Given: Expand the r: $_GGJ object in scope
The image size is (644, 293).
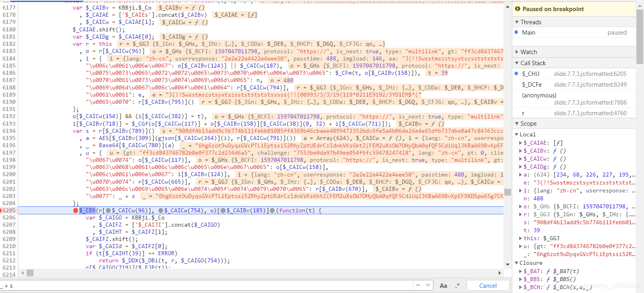Looking at the screenshot, I should pos(521,214).
